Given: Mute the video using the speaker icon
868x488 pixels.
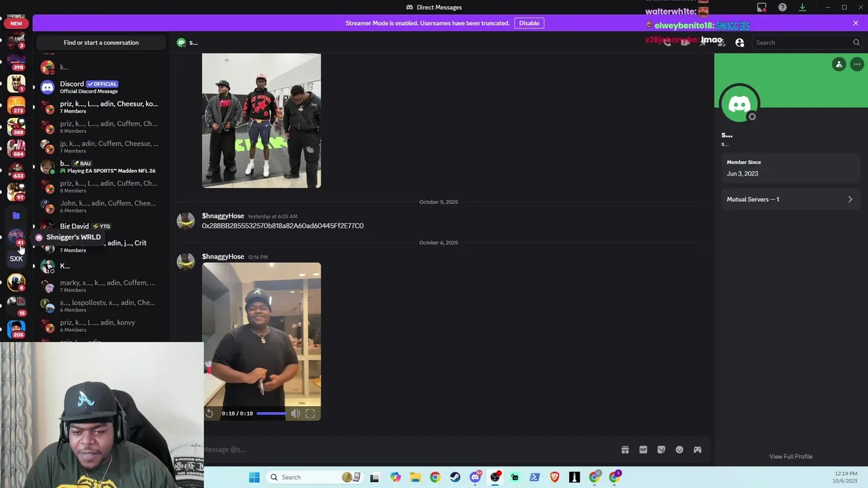Looking at the screenshot, I should coord(296,413).
